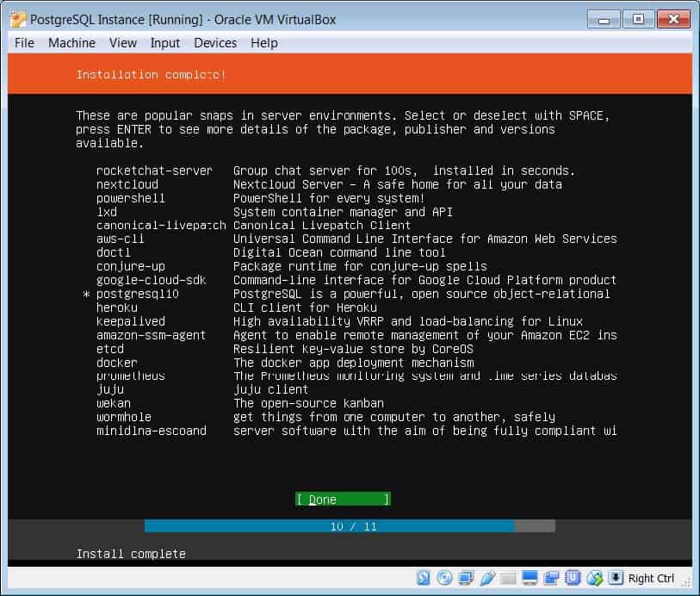Click the minidlna-escoand list entry
This screenshot has width=700, height=596.
click(151, 431)
